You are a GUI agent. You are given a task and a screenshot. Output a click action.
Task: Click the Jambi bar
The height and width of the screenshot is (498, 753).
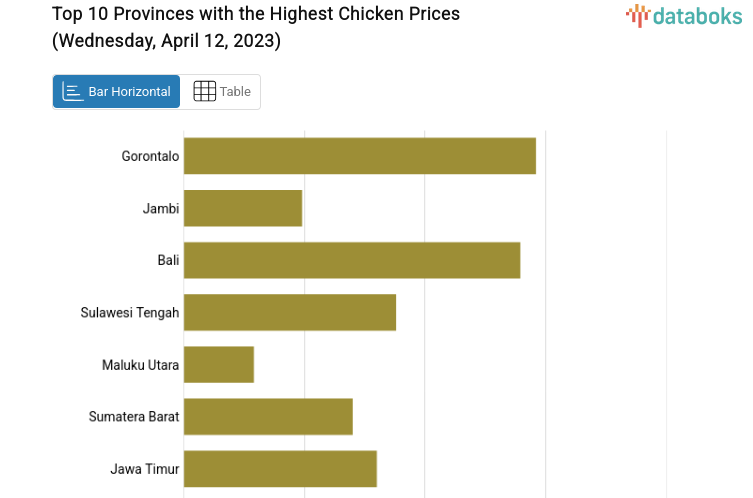pyautogui.click(x=243, y=208)
